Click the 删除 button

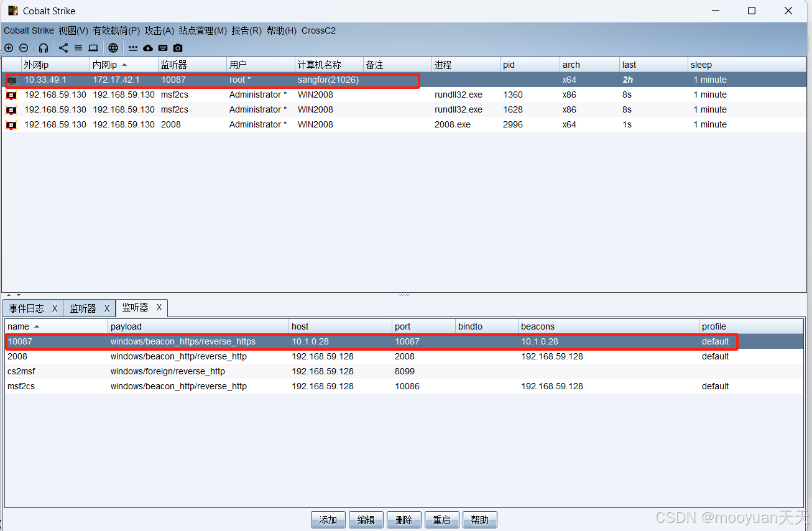tap(404, 520)
